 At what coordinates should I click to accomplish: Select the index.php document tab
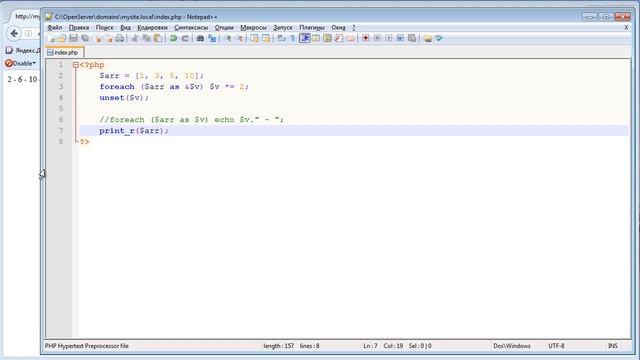(x=64, y=52)
